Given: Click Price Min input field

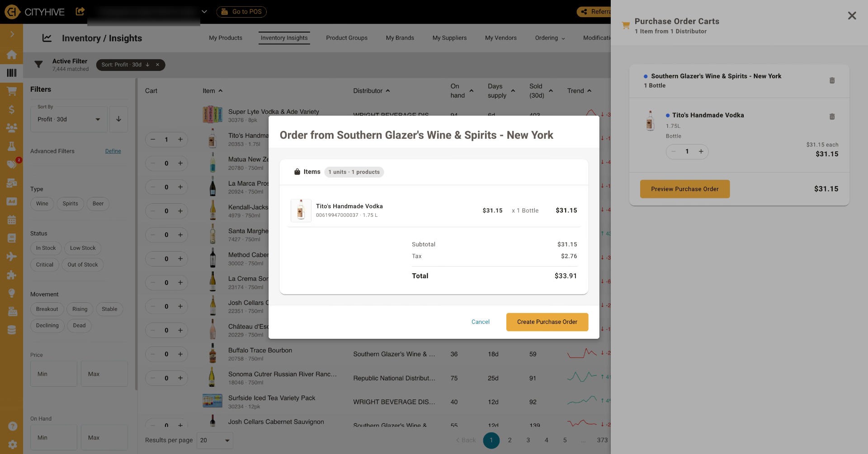Looking at the screenshot, I should pyautogui.click(x=53, y=374).
